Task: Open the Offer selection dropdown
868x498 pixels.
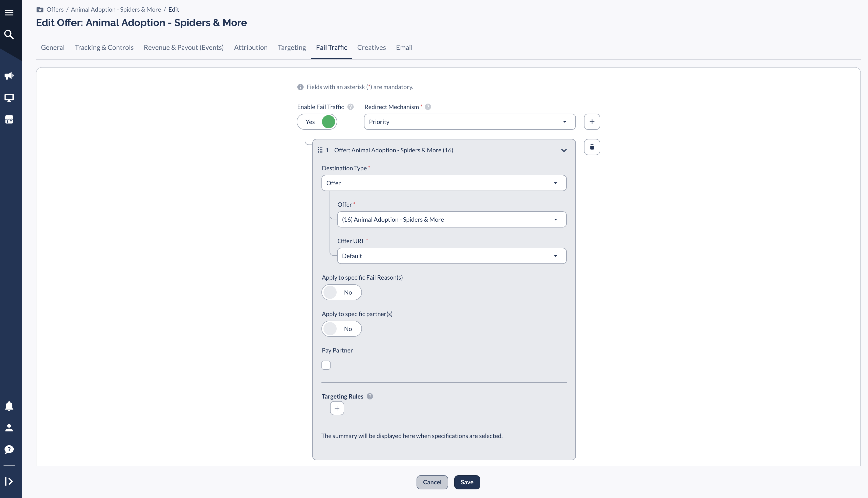Action: (452, 220)
